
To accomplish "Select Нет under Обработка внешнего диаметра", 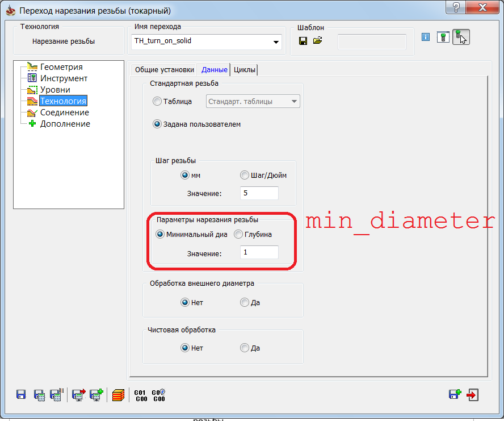I will click(185, 303).
